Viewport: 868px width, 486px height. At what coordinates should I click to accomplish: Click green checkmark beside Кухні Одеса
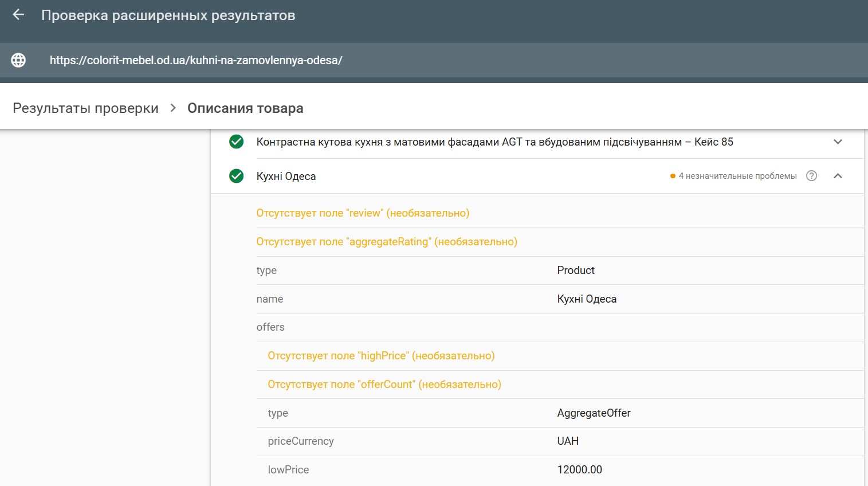pyautogui.click(x=236, y=176)
